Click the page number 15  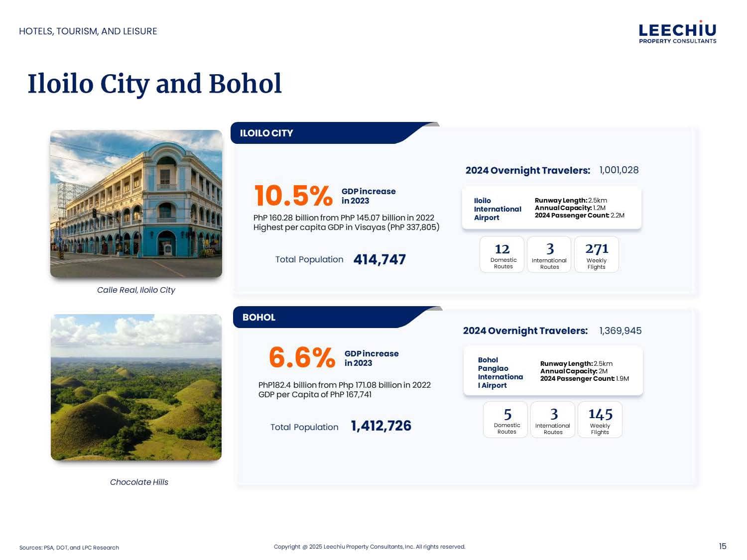(722, 546)
